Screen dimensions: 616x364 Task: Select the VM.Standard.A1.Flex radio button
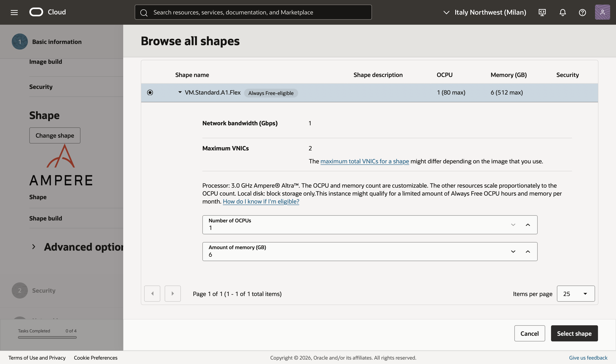tap(150, 92)
